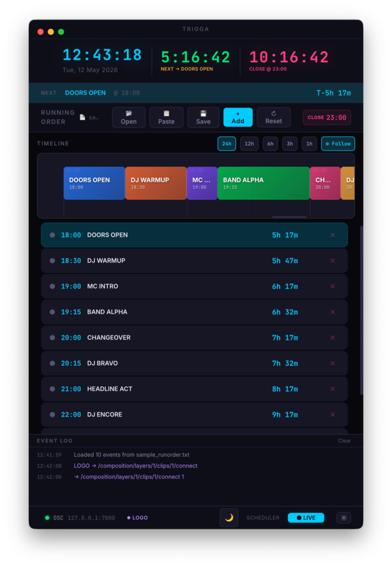Switch timeline to 12h view
392x567 pixels.
point(249,143)
